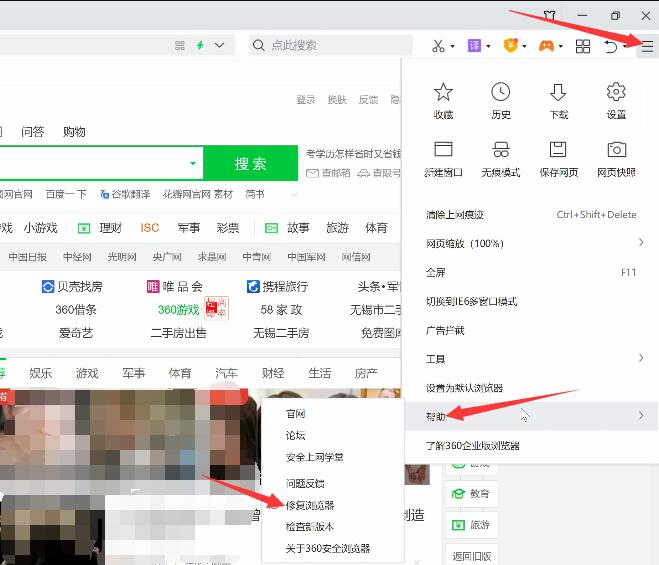Click the Webpage Snapshot camera icon (网页快照)
This screenshot has height=565, width=659.
tap(616, 150)
